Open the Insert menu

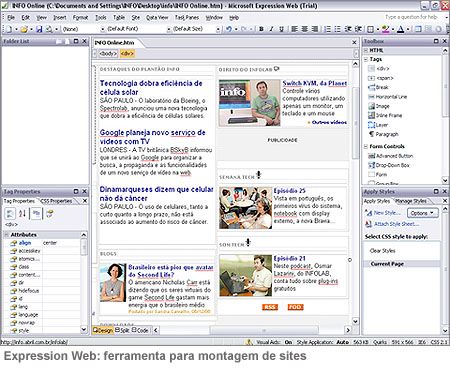pyautogui.click(x=60, y=17)
